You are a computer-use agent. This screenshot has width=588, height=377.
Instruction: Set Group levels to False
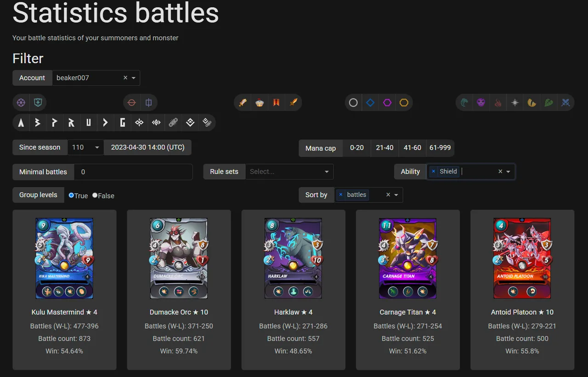95,195
